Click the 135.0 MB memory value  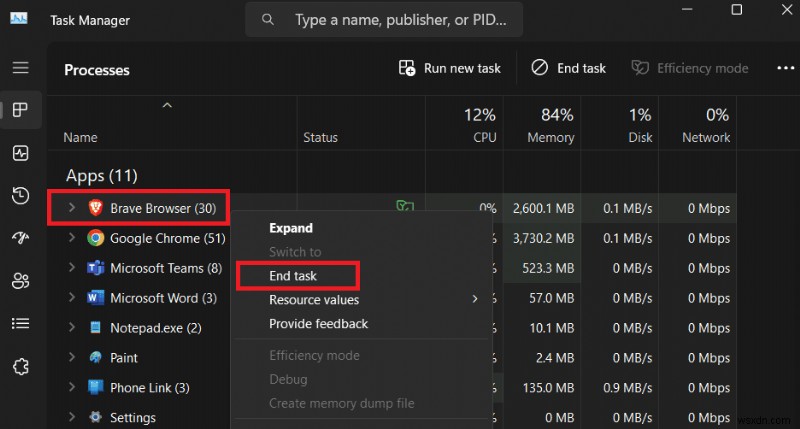548,388
